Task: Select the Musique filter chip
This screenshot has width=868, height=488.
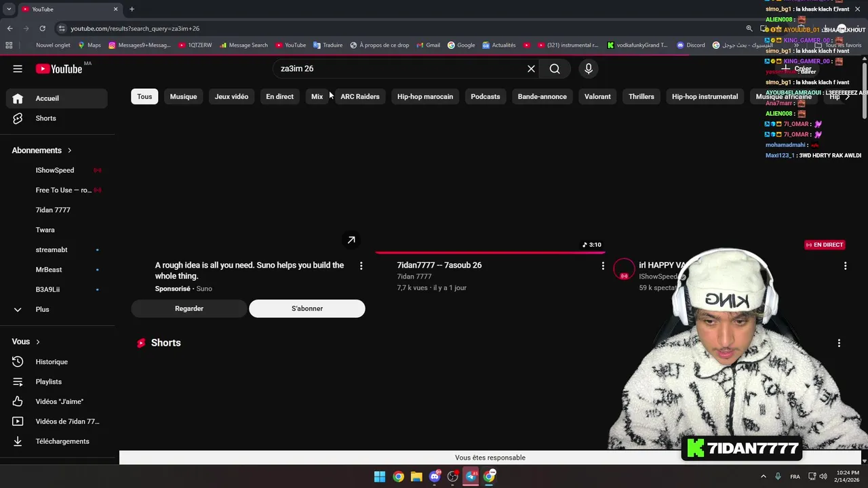Action: pyautogui.click(x=183, y=96)
